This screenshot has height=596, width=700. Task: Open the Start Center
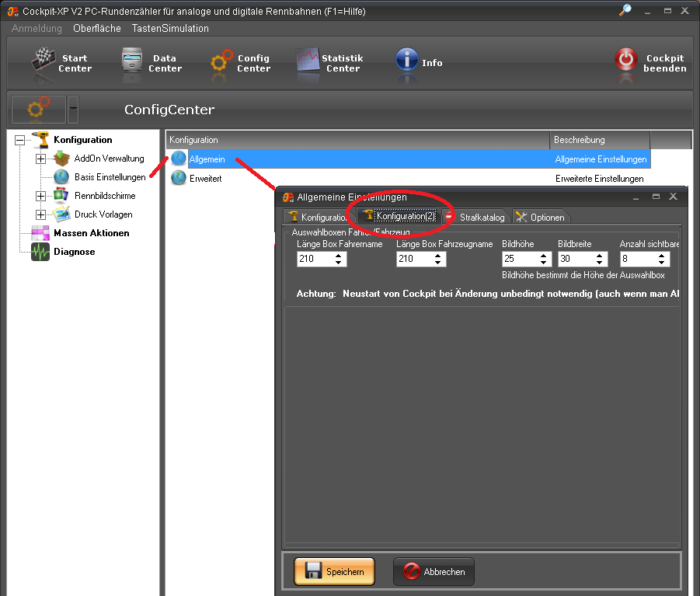coord(61,63)
